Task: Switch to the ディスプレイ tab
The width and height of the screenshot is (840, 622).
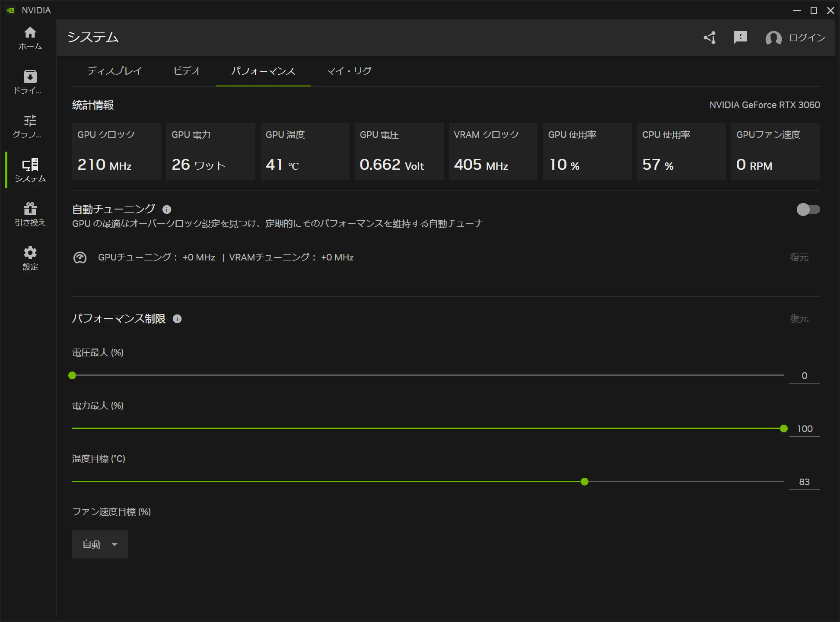Action: pos(115,71)
